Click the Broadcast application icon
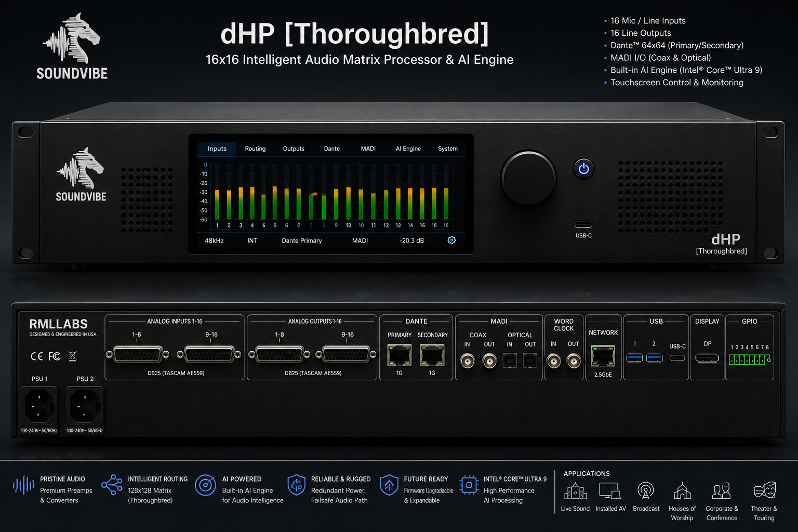 click(646, 490)
